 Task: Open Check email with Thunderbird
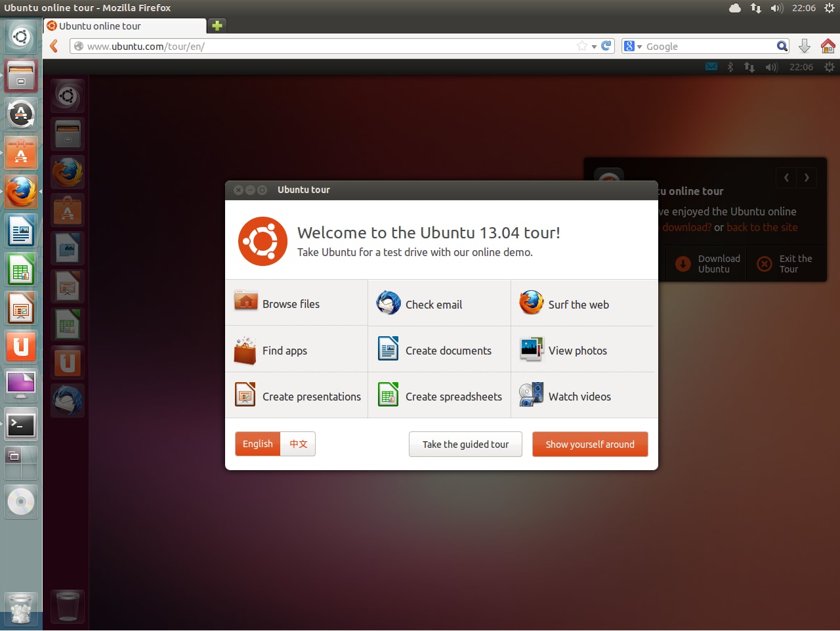tap(439, 303)
